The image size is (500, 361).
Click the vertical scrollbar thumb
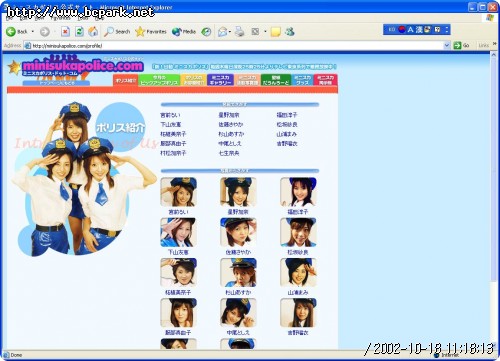[494, 170]
